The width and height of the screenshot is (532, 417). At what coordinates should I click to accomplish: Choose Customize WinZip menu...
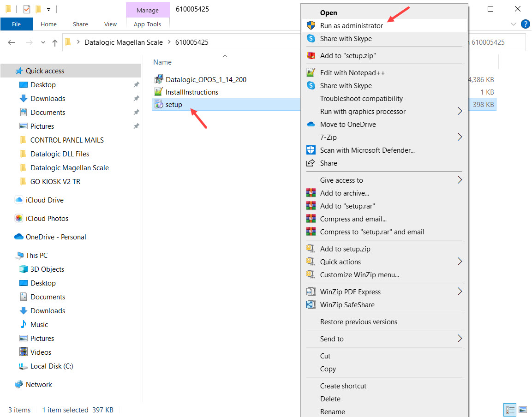tap(384, 274)
